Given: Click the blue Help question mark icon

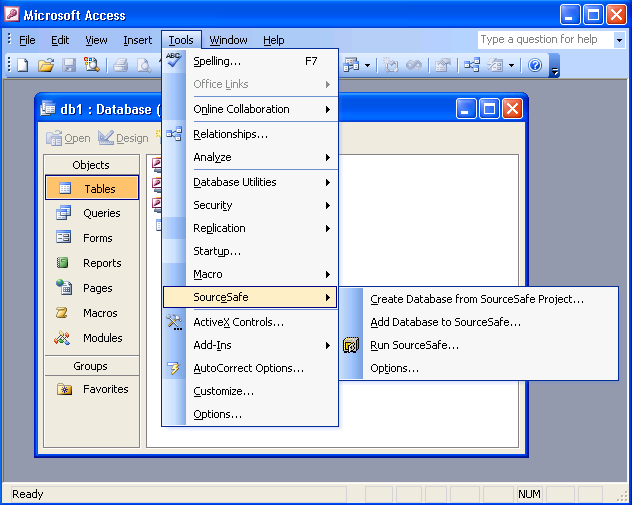Looking at the screenshot, I should pos(535,65).
